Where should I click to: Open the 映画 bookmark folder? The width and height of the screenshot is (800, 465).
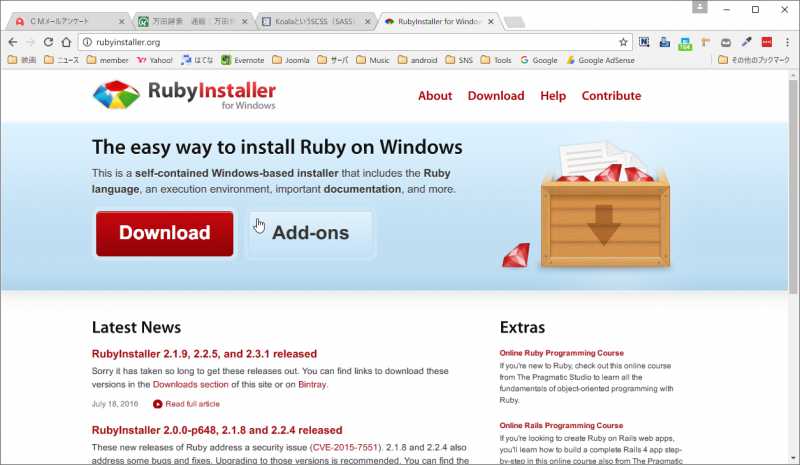click(x=22, y=60)
